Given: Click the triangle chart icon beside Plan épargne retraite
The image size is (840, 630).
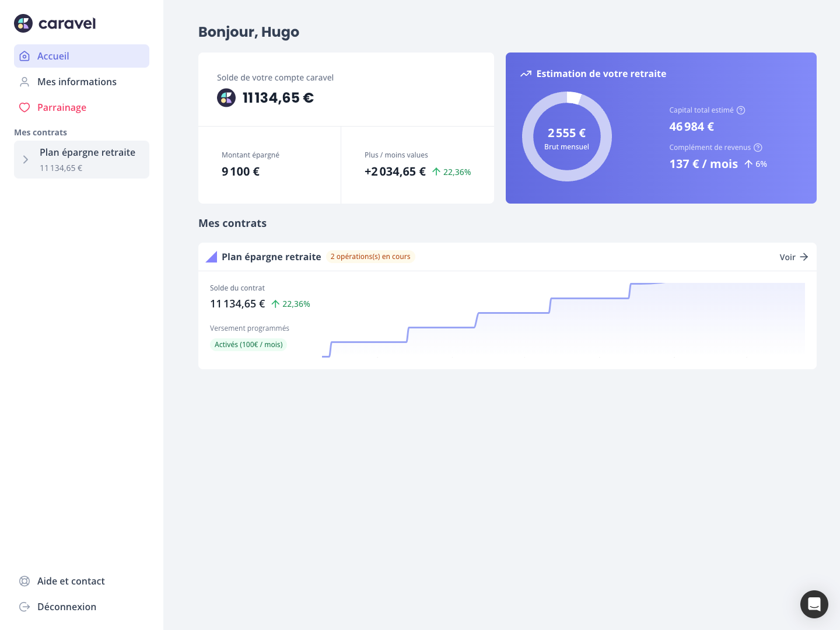Looking at the screenshot, I should point(211,257).
